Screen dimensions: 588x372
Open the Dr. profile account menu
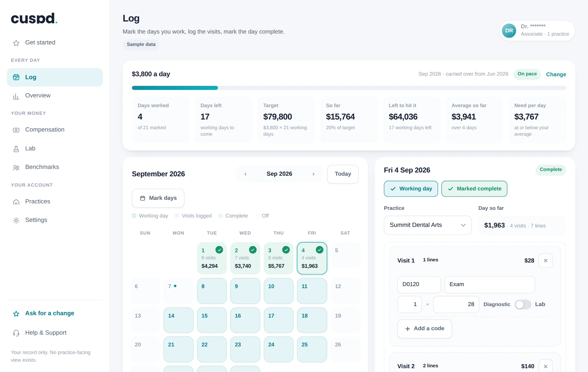click(x=537, y=31)
